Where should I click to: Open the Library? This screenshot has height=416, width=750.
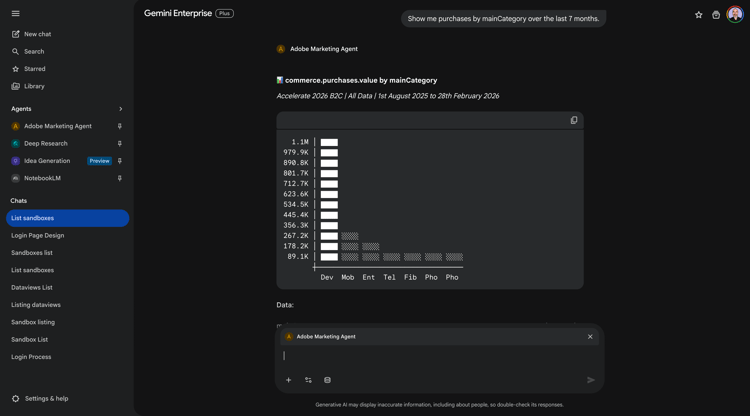pos(34,86)
